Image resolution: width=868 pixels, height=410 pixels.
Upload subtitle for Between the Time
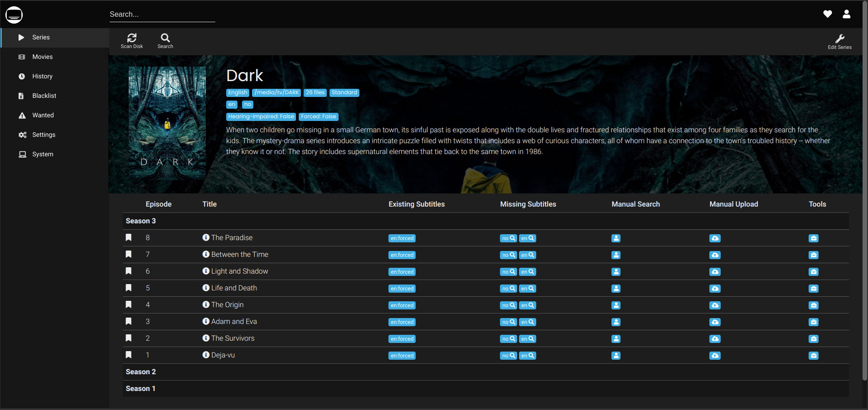(714, 255)
